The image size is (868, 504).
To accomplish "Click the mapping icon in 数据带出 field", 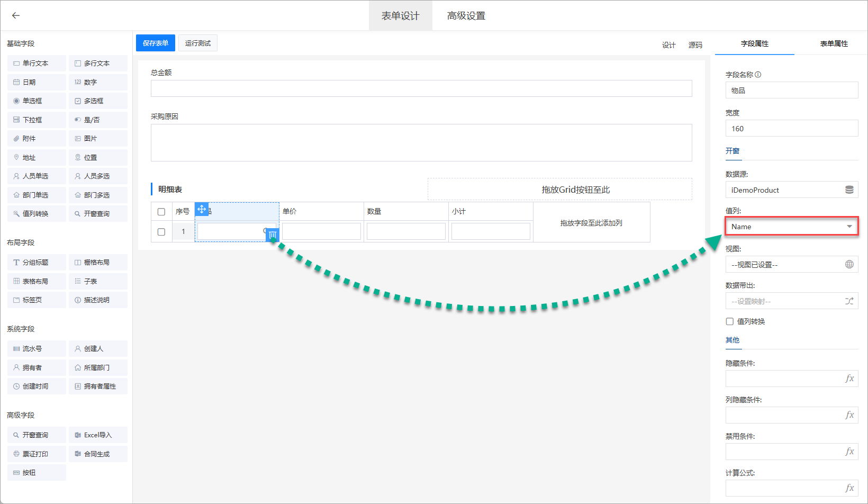I will pyautogui.click(x=849, y=301).
